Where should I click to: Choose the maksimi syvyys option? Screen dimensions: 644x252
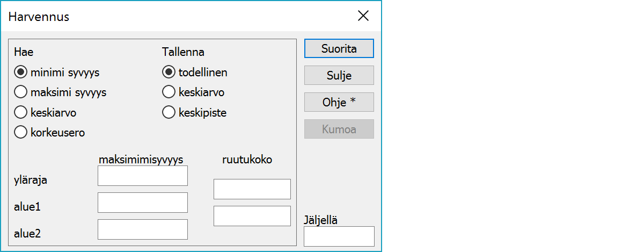pos(20,92)
